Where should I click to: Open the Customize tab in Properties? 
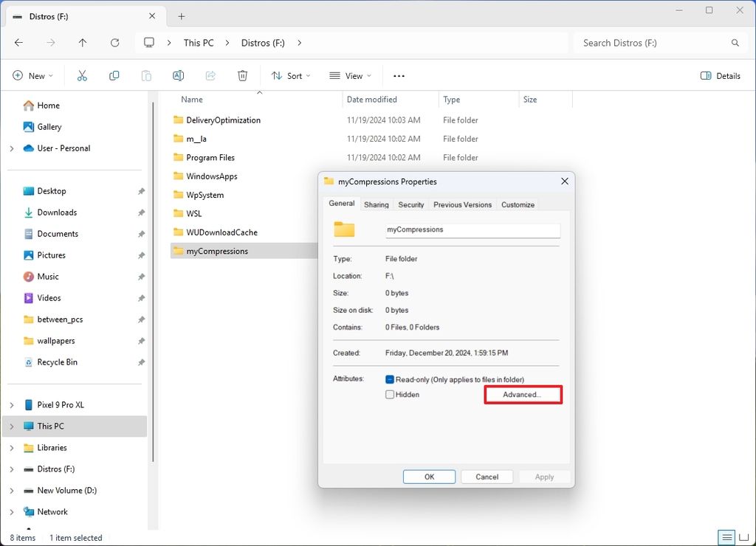click(517, 204)
